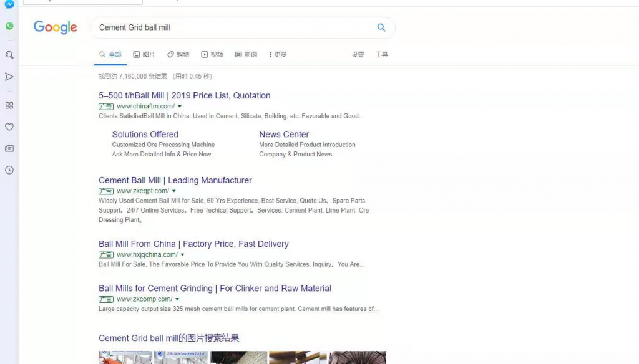Open 设置 (Settings) menu
This screenshot has height=364, width=639.
click(358, 55)
